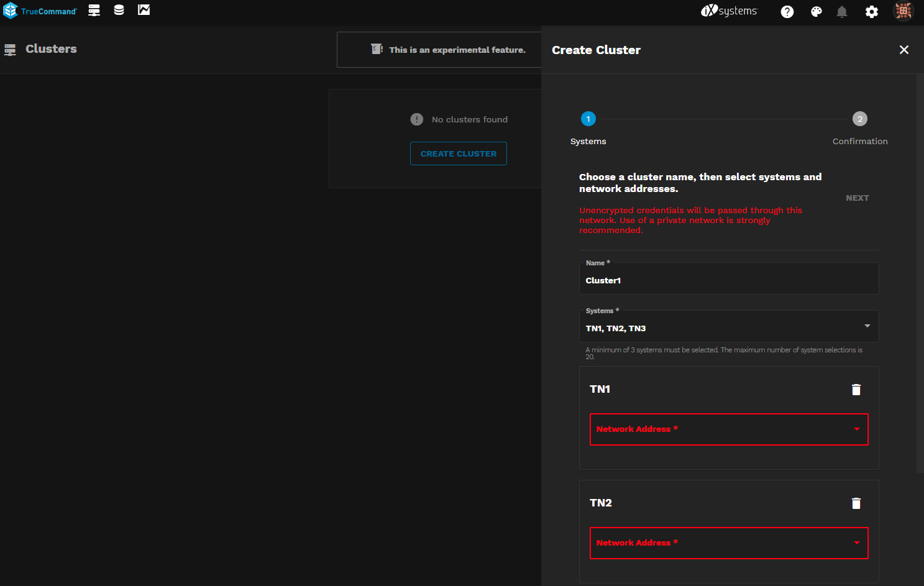This screenshot has width=924, height=586.
Task: Open the systems dashboard server icon
Action: [x=94, y=11]
